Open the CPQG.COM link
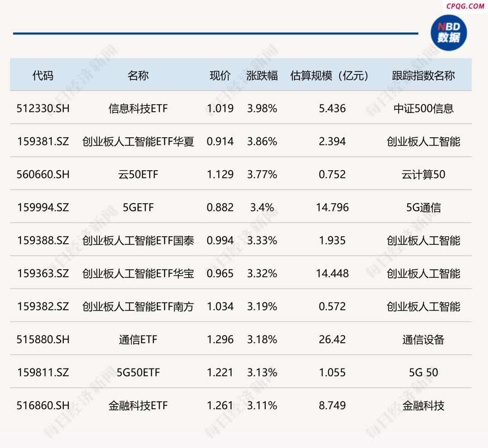Screen dimensions: 488x448 465,6
